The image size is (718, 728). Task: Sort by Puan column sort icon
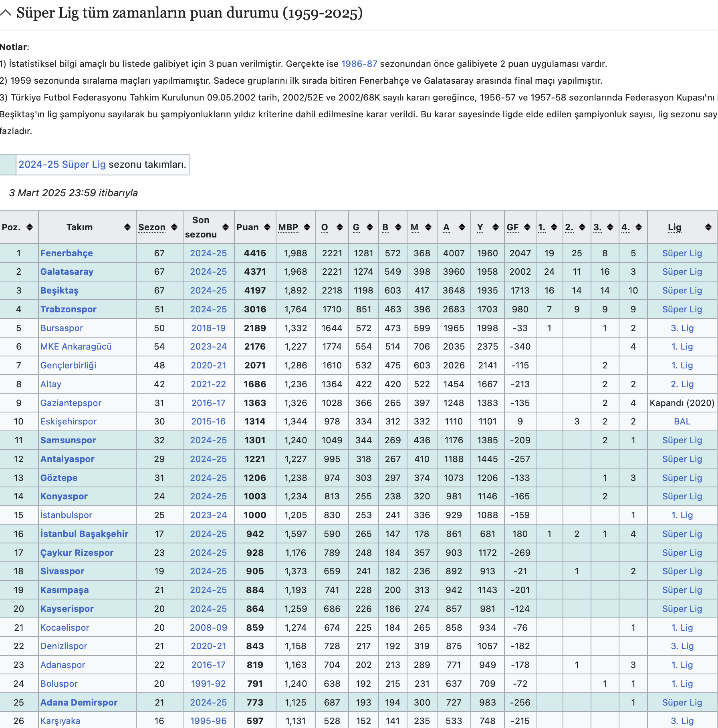[267, 227]
